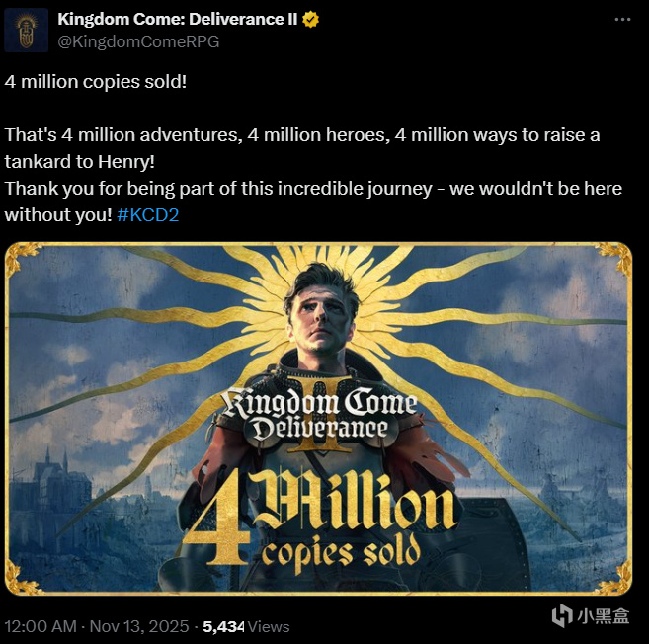Click the 小黑盒 watermark logo icon
Viewport: 649px width, 644px height.
click(x=562, y=615)
